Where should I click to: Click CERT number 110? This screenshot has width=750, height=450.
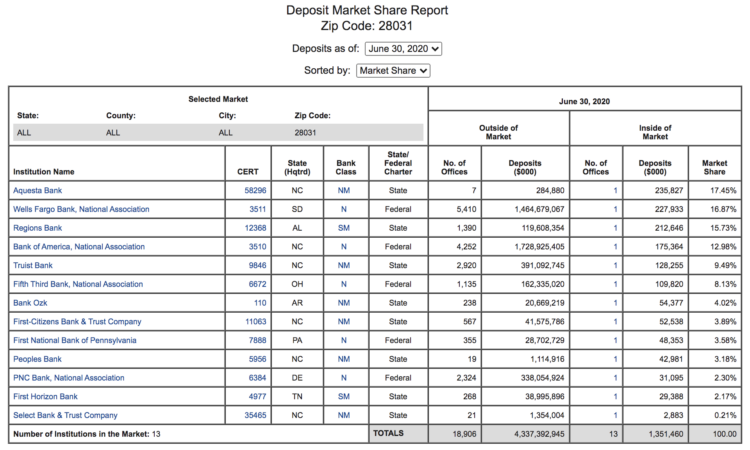click(260, 303)
